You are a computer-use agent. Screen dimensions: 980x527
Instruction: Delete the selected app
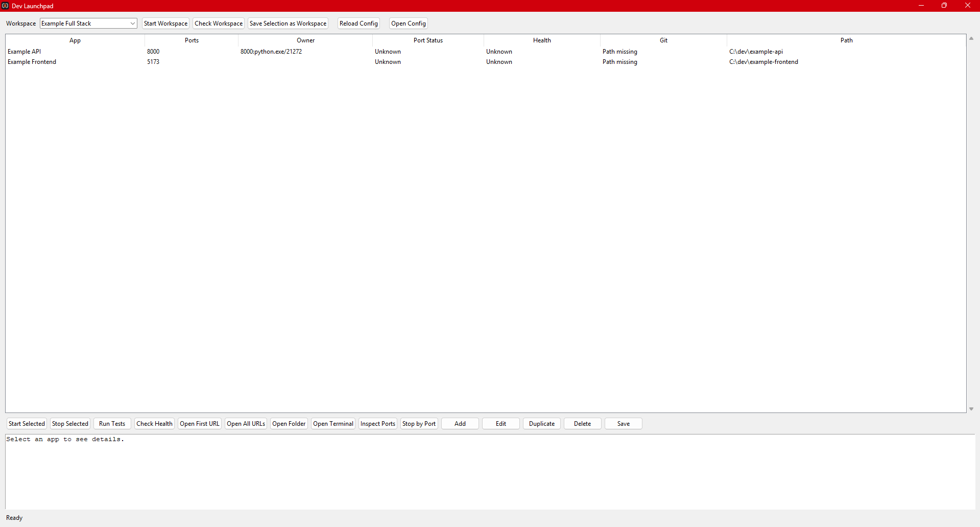(583, 424)
